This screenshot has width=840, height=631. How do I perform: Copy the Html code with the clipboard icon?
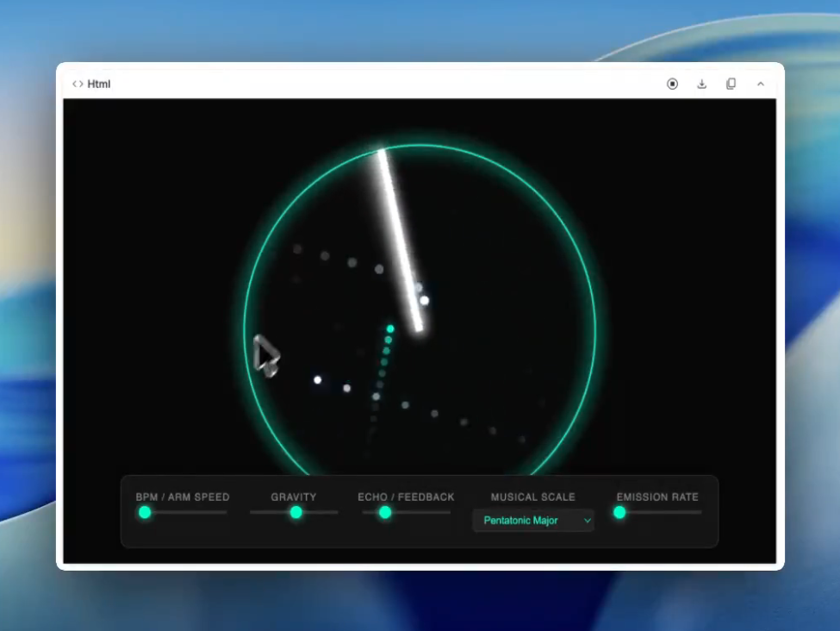pos(731,84)
